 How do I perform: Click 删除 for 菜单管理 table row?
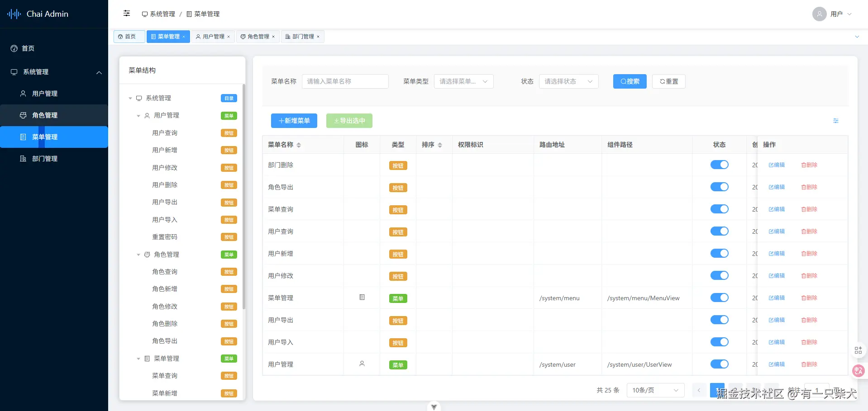(x=809, y=298)
